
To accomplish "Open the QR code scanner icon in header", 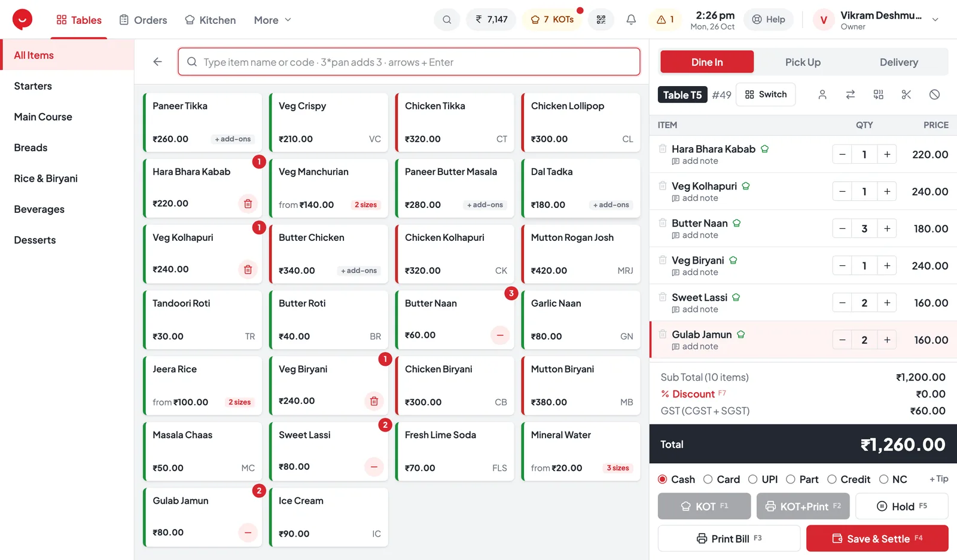I will (x=601, y=20).
